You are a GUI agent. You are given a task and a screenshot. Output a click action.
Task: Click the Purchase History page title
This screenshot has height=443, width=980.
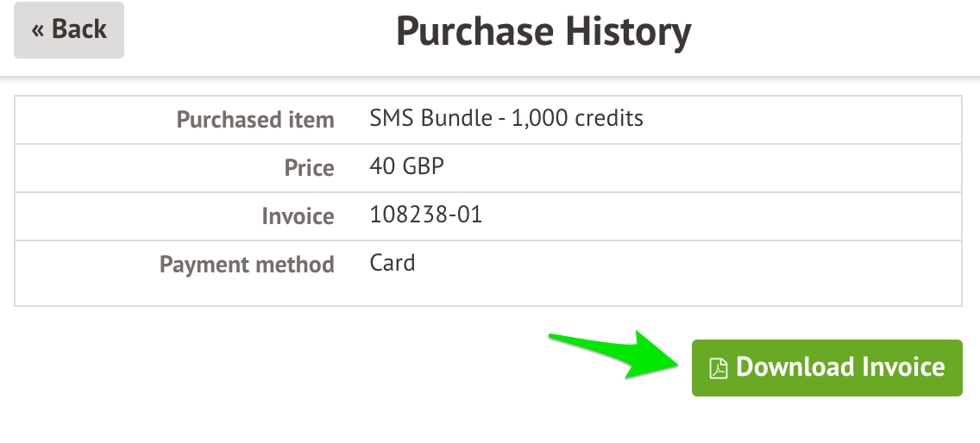[543, 31]
